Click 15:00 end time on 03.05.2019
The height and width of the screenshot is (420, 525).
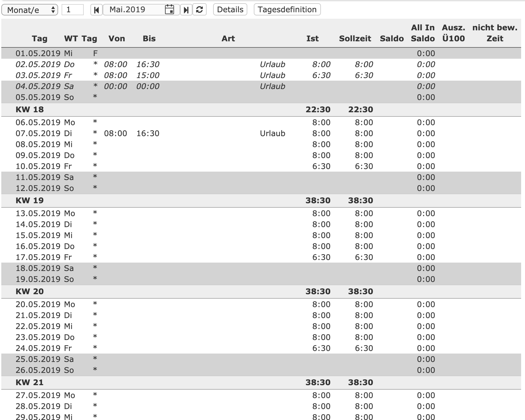pyautogui.click(x=148, y=75)
